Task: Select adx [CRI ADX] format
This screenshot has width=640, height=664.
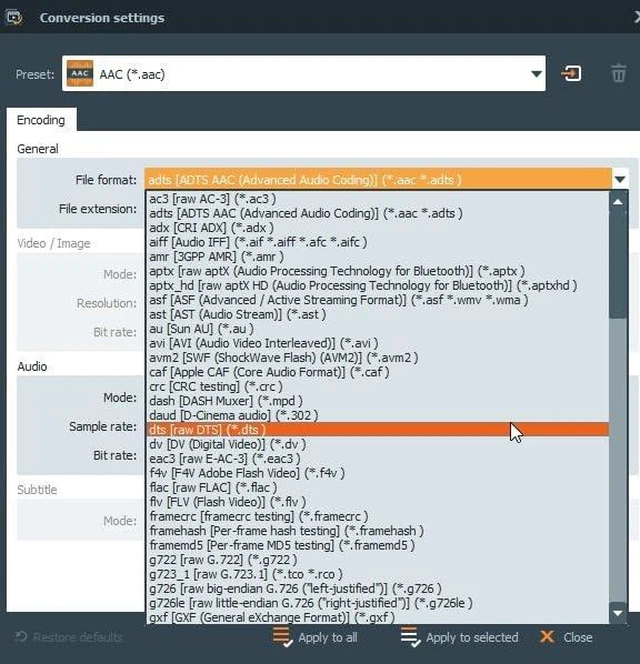Action: click(x=377, y=227)
